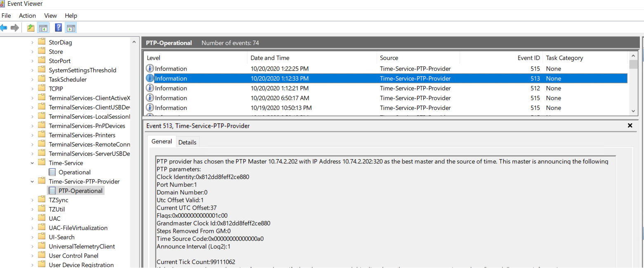Sort events by Task Category column
Image resolution: width=644 pixels, height=268 pixels.
[x=585, y=58]
